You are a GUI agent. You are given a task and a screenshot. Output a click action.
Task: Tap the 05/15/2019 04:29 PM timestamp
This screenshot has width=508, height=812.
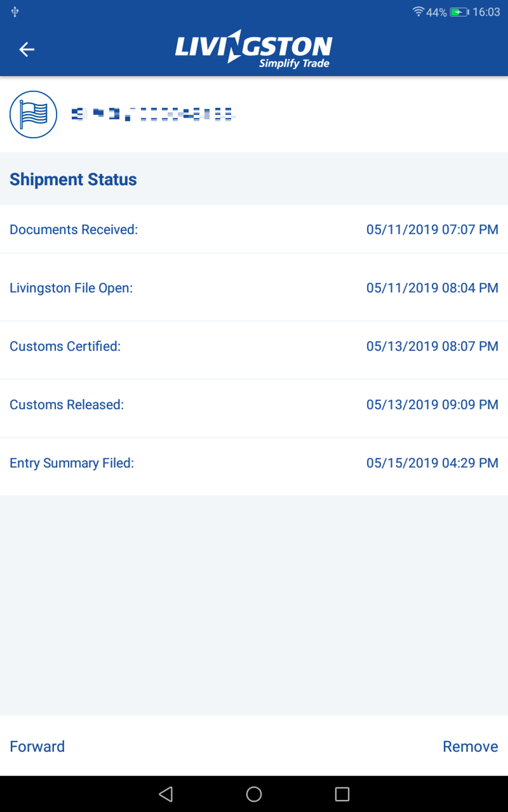(432, 463)
